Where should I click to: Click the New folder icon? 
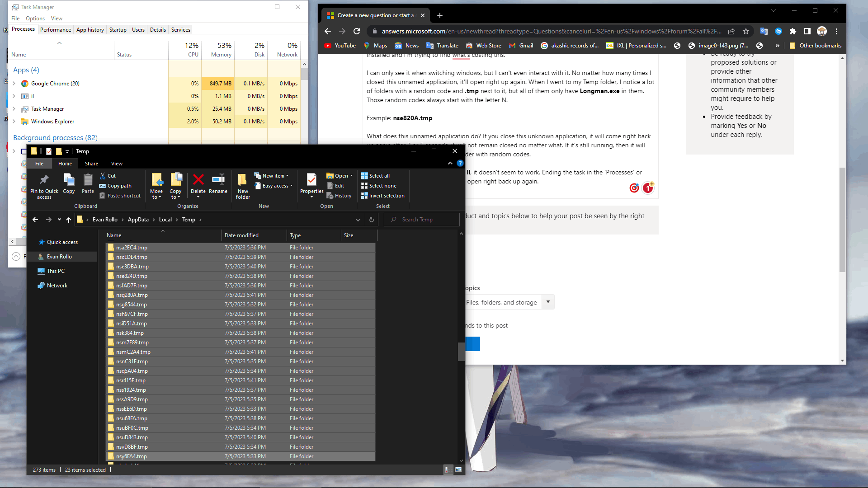242,179
